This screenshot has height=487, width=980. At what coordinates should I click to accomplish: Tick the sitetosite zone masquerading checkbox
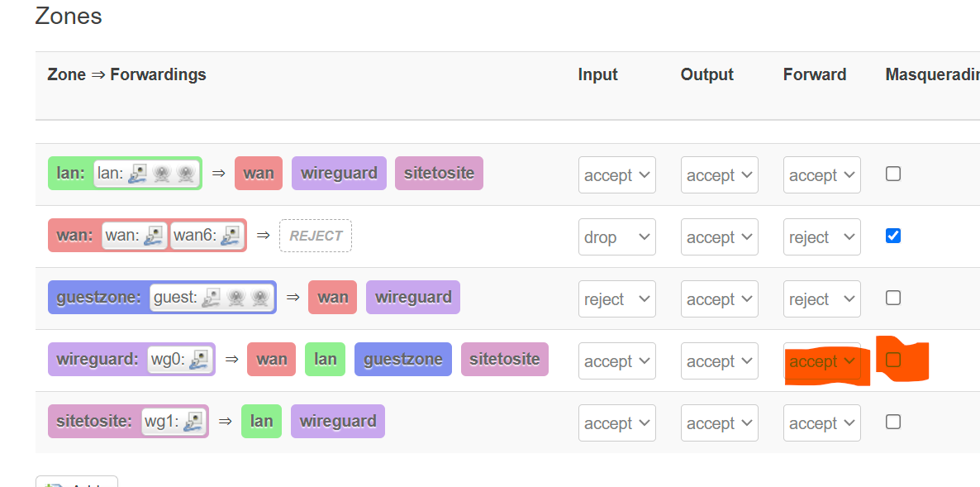(892, 422)
